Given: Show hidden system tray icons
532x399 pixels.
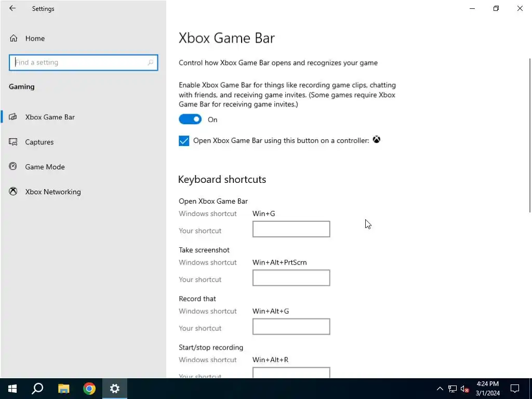Looking at the screenshot, I should click(440, 389).
